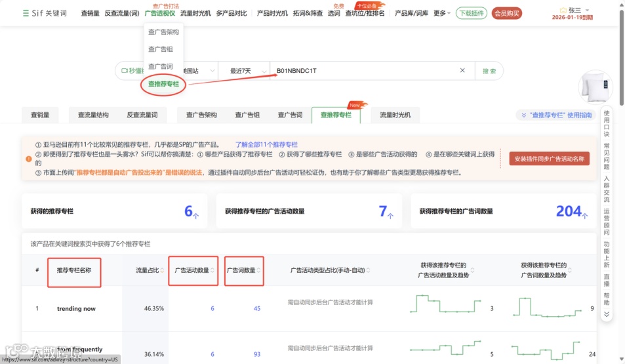The width and height of the screenshot is (625, 364).
Task: Click trending now ad campaign trend chart
Action: coord(445,304)
